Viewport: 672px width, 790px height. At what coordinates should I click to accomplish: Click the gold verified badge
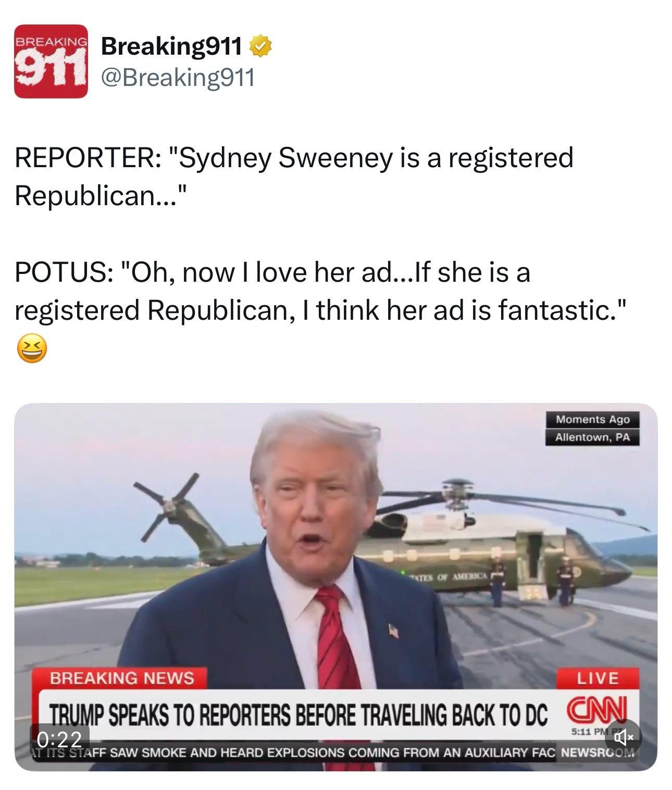[260, 47]
